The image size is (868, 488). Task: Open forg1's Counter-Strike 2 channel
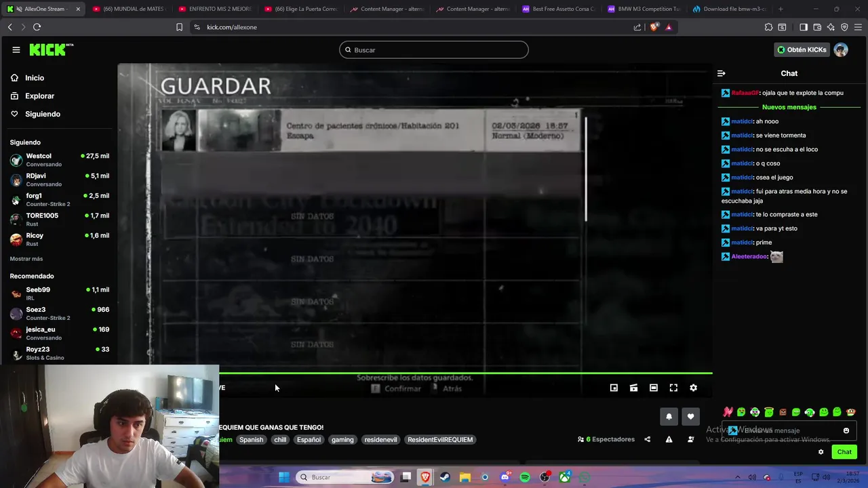pos(60,199)
